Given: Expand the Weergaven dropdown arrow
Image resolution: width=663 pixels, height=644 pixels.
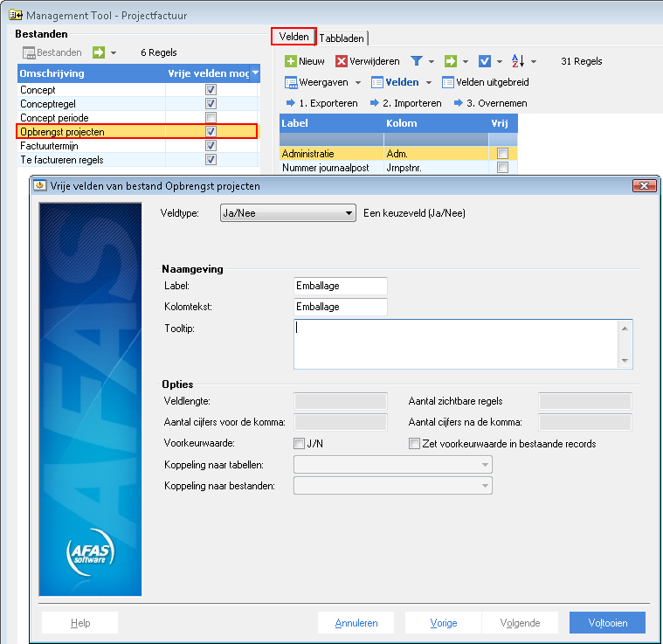Looking at the screenshot, I should point(358,82).
